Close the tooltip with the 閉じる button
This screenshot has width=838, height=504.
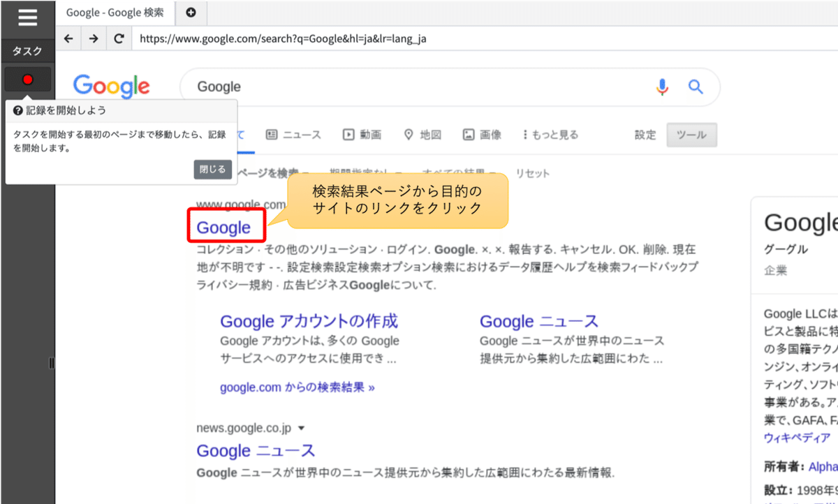(212, 169)
